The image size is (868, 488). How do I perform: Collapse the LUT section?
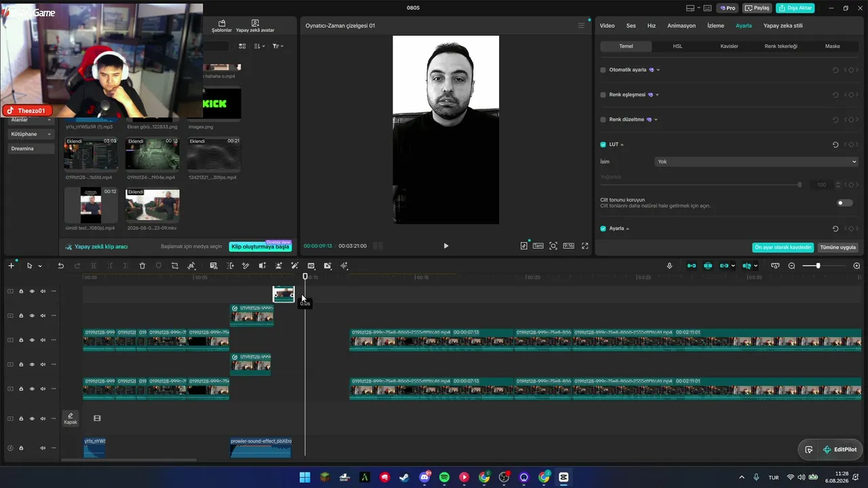point(622,144)
